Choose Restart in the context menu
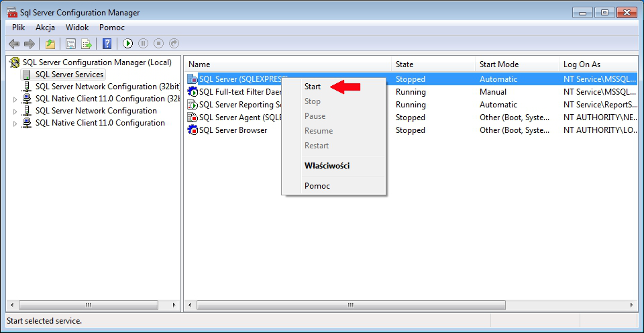Viewport: 644px width, 333px height. [x=317, y=146]
